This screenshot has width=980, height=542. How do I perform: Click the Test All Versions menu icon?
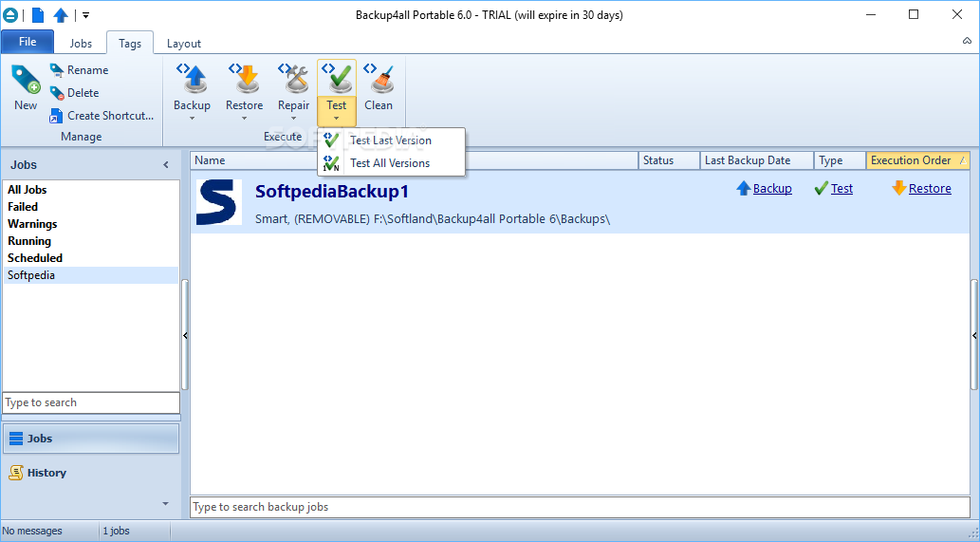331,163
